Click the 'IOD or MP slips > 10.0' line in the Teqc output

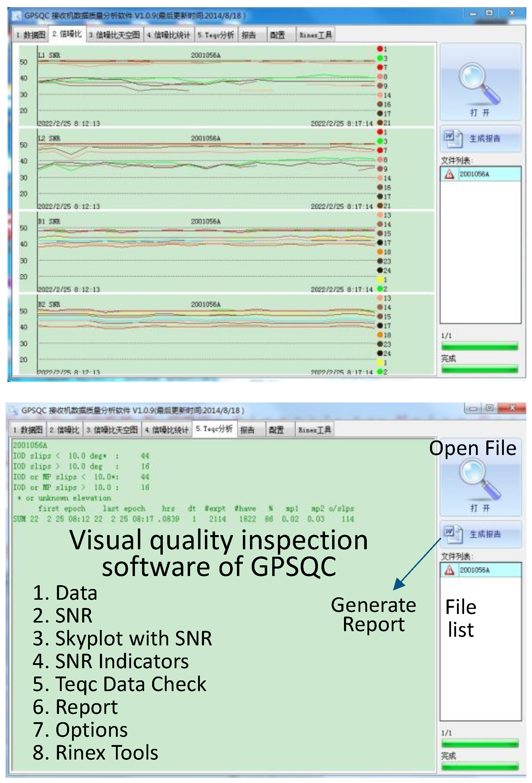[81, 487]
